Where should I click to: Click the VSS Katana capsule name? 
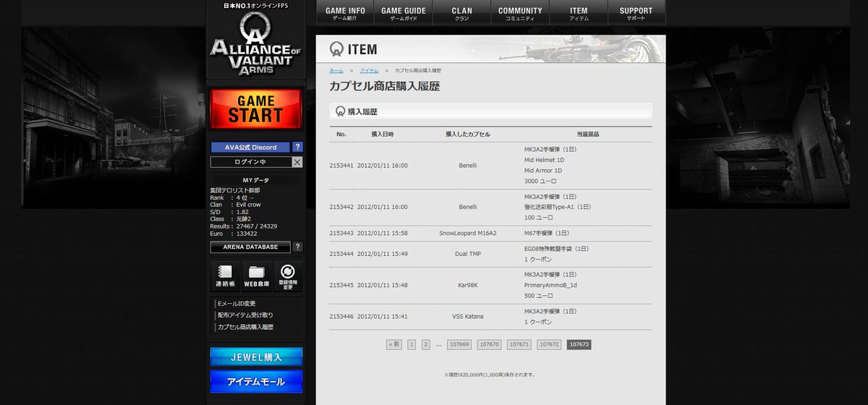pyautogui.click(x=468, y=316)
